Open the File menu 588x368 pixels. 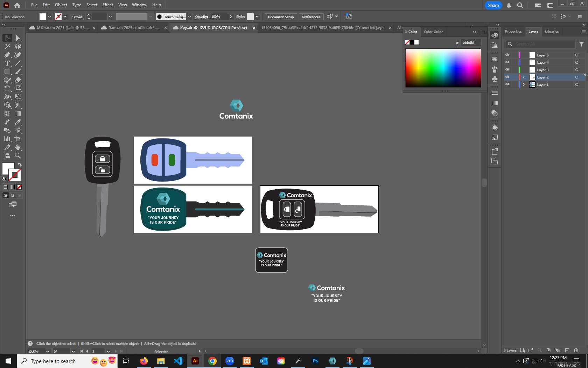[34, 5]
